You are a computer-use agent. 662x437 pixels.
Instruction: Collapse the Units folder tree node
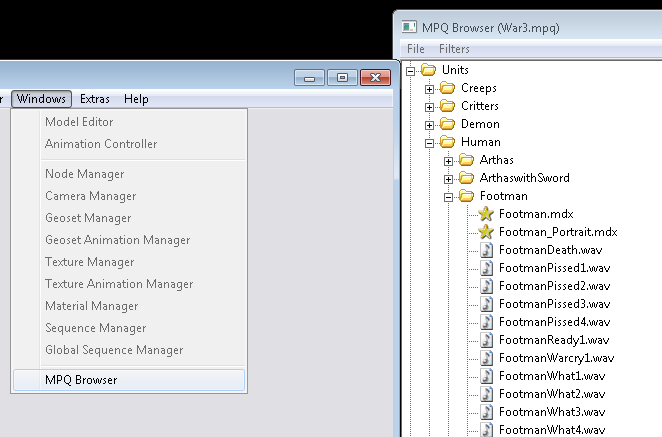410,71
